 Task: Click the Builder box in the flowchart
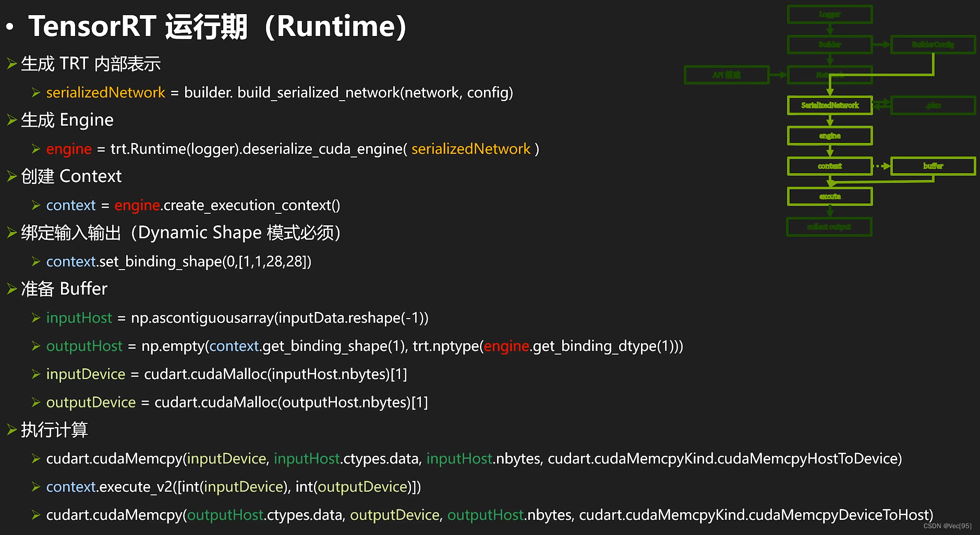pos(830,45)
